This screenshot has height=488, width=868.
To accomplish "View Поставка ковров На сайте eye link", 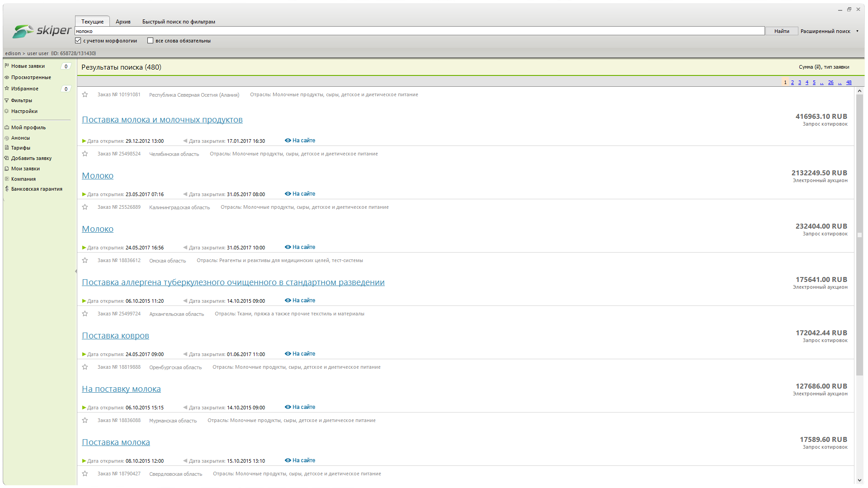I will pos(288,354).
